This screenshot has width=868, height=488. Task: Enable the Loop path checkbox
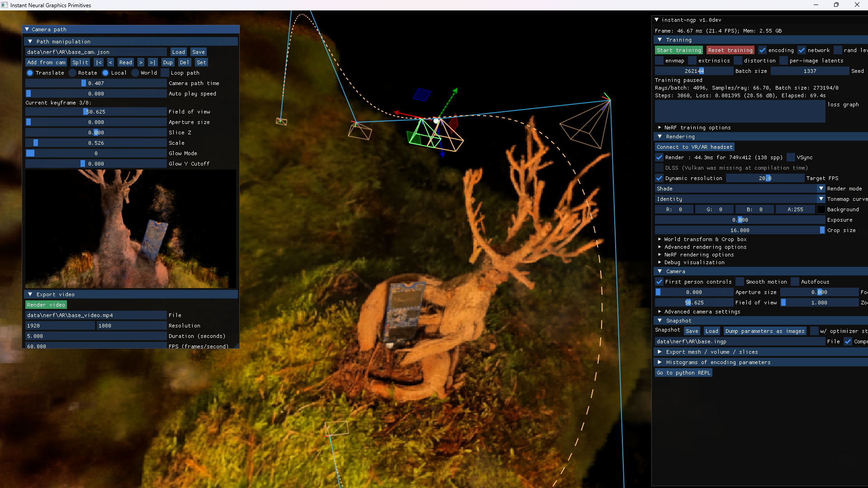tap(165, 73)
